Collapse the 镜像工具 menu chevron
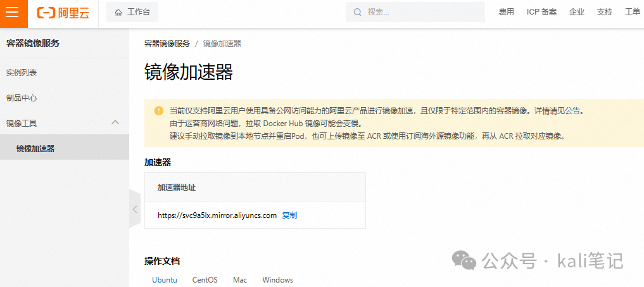 116,122
